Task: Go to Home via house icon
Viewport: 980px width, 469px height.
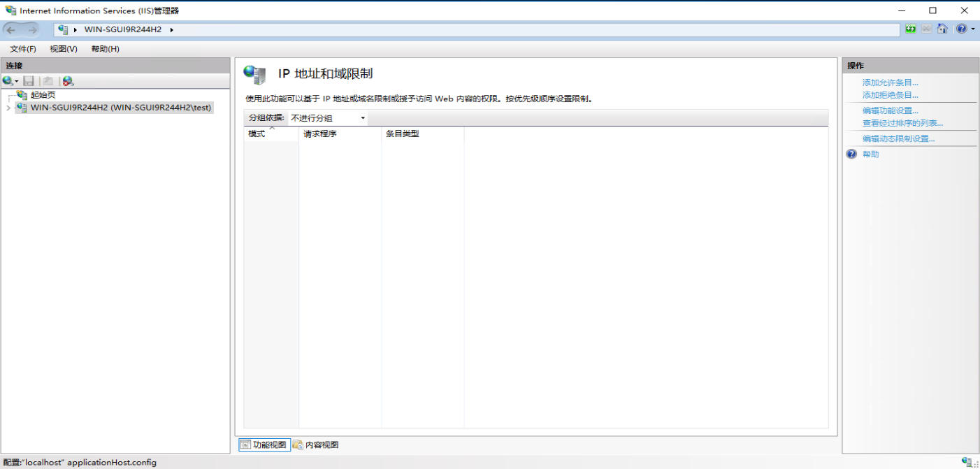Action: pos(942,29)
